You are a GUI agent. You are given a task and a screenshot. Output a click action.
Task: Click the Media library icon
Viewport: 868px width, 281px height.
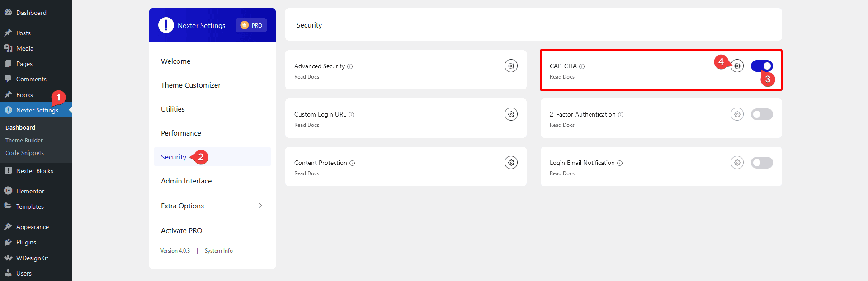coord(8,48)
